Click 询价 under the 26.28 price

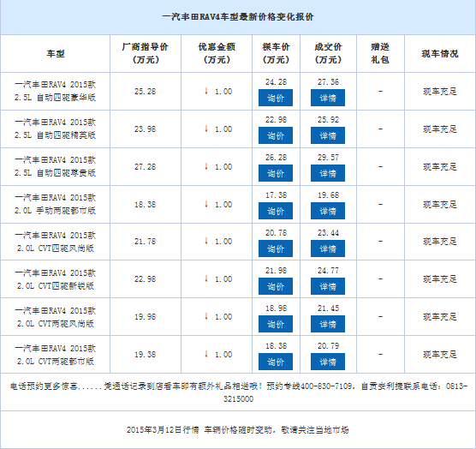[276, 173]
